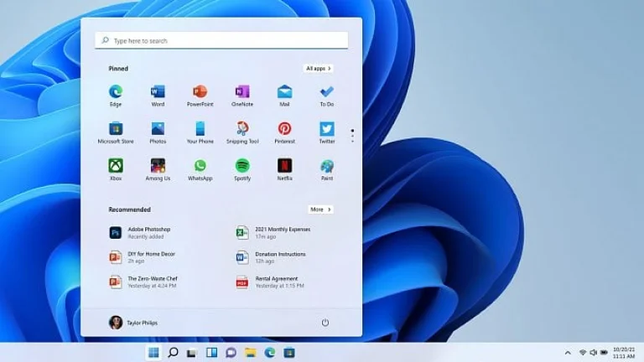Launch the Among Us game
Screen dimensions: 644x362
coord(158,169)
